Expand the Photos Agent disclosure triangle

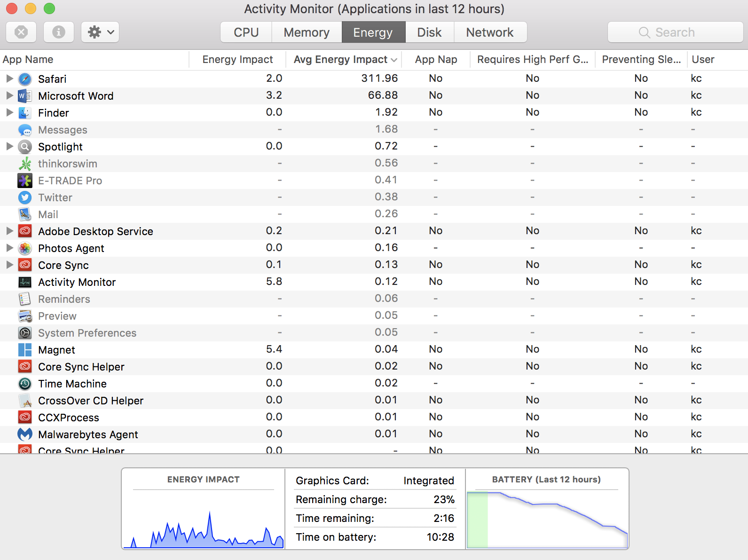click(x=9, y=248)
